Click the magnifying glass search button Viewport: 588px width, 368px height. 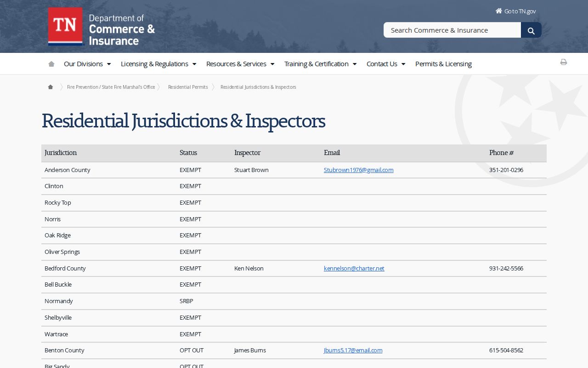tap(531, 30)
